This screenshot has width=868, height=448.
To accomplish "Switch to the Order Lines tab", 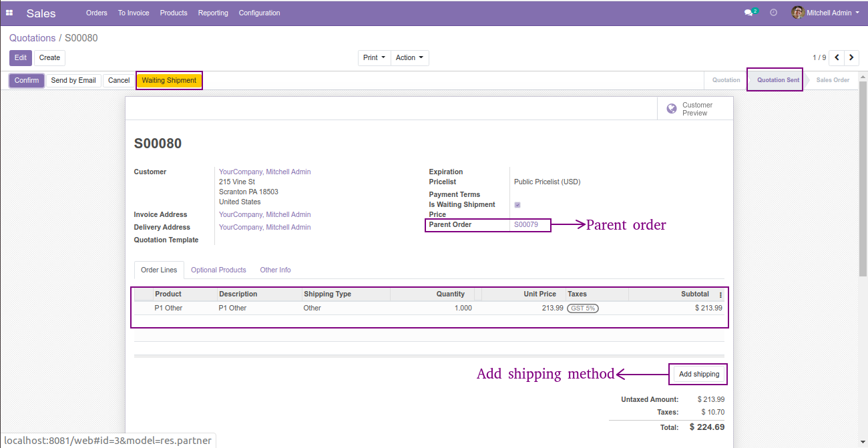I will [x=159, y=270].
